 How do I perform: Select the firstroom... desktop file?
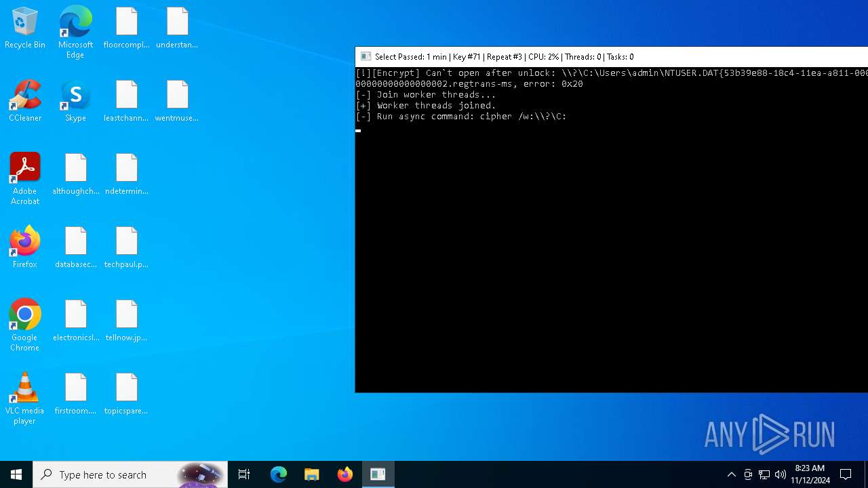pyautogui.click(x=76, y=394)
